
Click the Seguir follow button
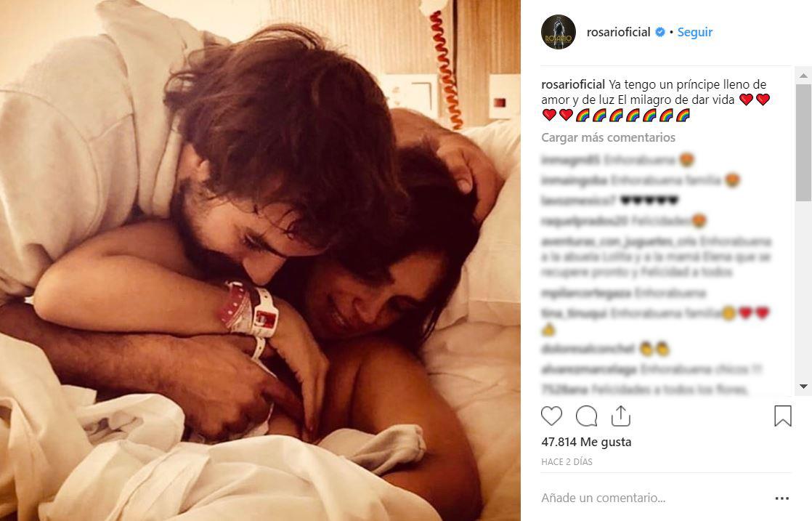coord(695,32)
